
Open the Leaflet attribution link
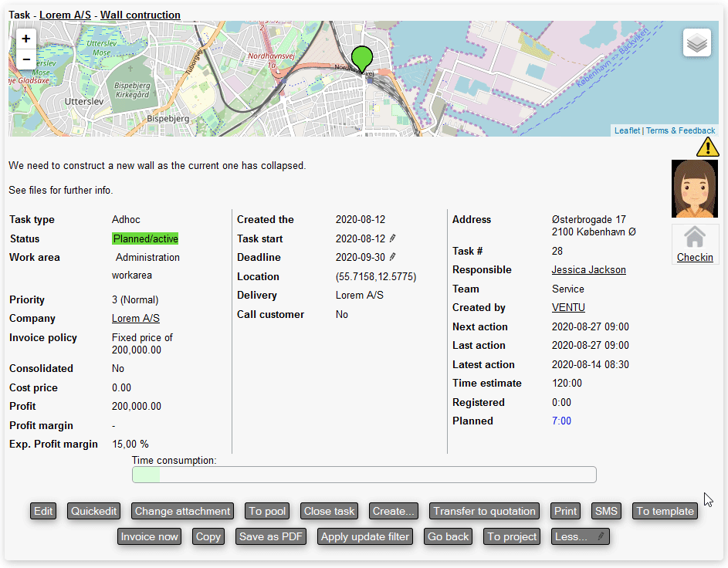[x=627, y=130]
